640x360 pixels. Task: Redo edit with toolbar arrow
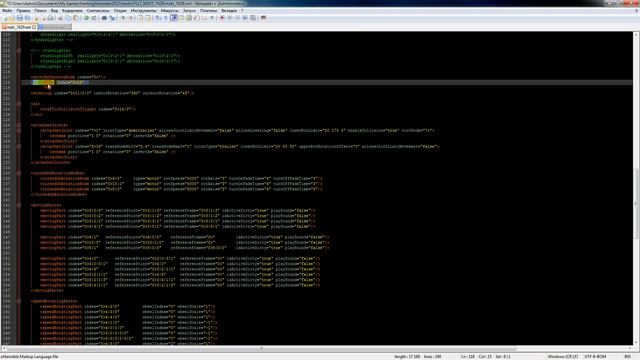pos(94,18)
